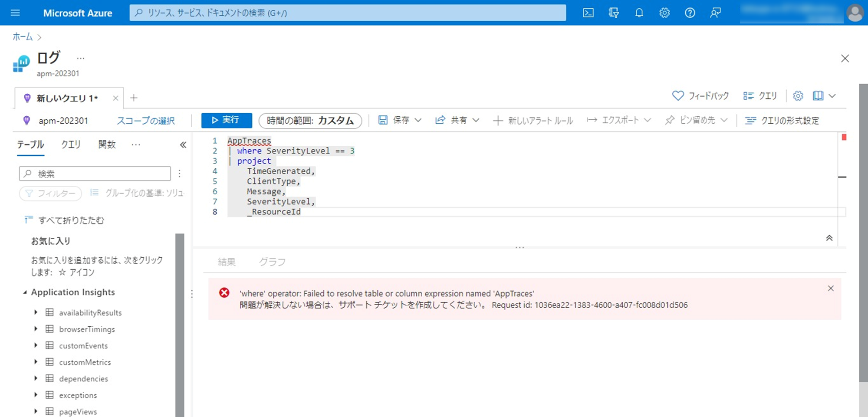Expand the dropdown next to the book icon
Viewport: 868px width, 417px height.
[832, 96]
